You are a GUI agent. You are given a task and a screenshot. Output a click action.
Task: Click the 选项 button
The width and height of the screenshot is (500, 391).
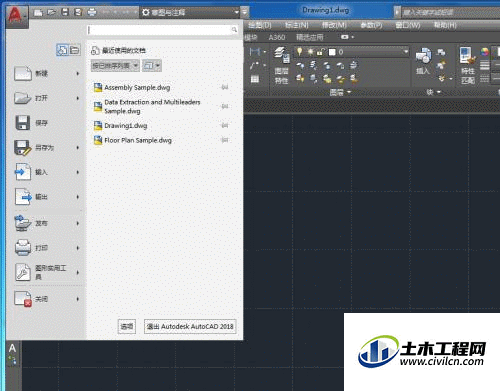127,326
